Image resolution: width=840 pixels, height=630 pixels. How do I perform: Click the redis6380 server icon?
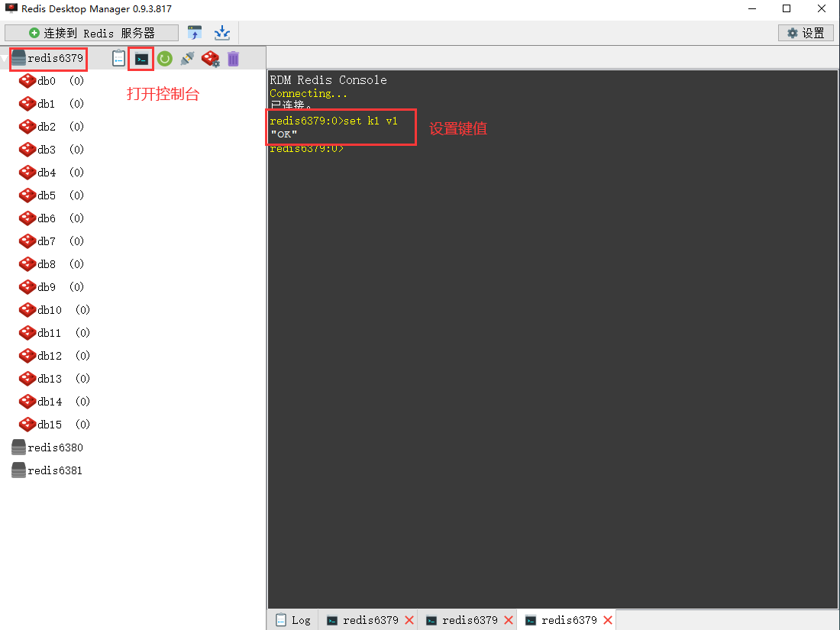tap(19, 447)
